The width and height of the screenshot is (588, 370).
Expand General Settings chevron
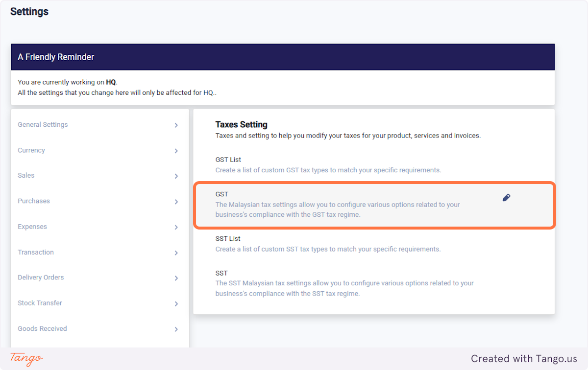(176, 125)
